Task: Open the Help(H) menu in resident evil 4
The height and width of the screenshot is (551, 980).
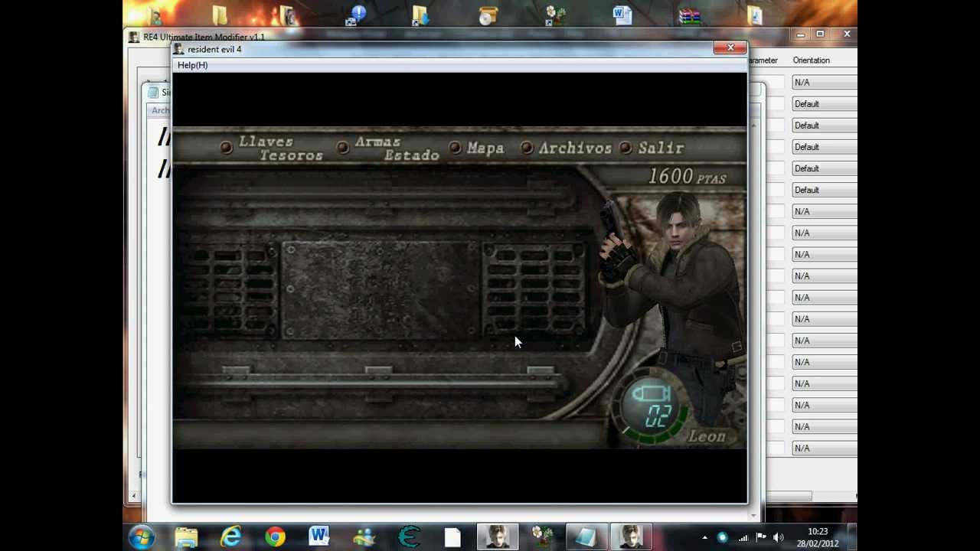Action: (x=192, y=65)
